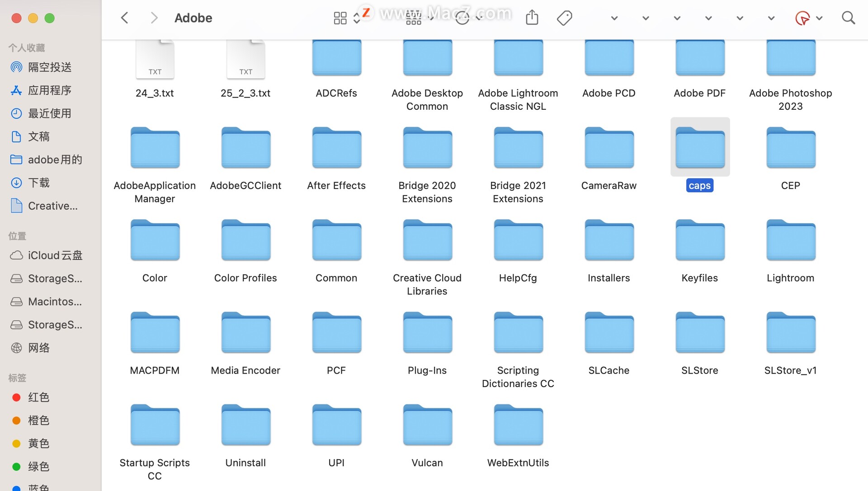Switch view using the icon grid button

(340, 18)
